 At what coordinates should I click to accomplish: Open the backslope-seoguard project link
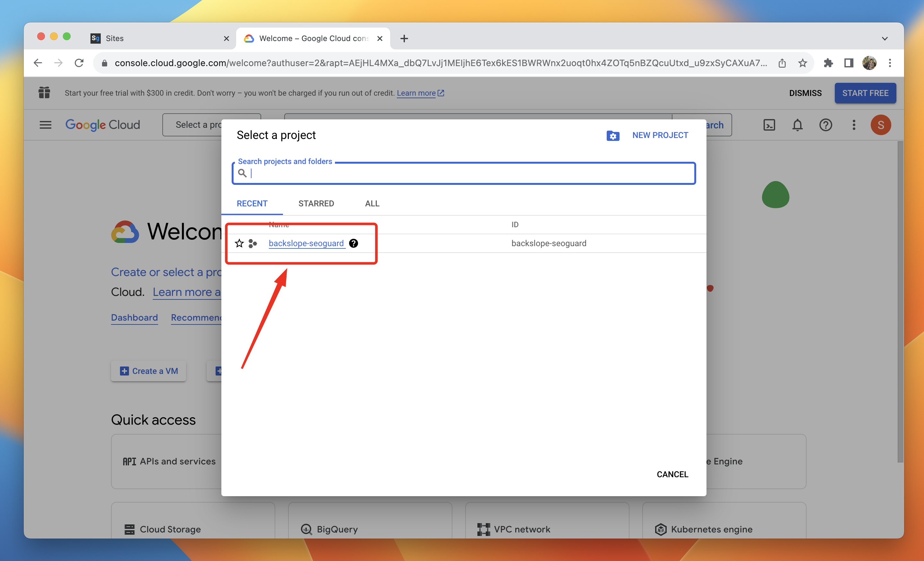[306, 243]
